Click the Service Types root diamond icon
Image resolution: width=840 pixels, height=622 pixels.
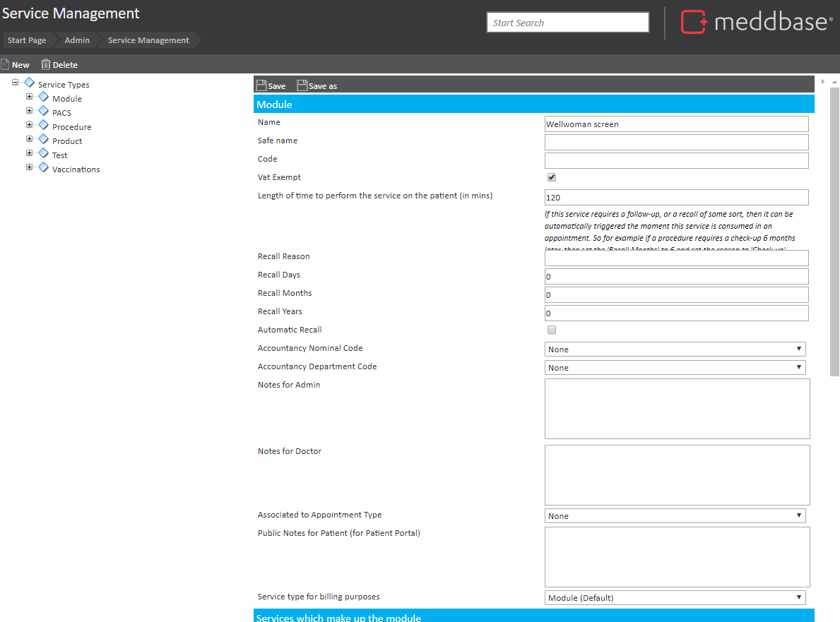tap(29, 83)
